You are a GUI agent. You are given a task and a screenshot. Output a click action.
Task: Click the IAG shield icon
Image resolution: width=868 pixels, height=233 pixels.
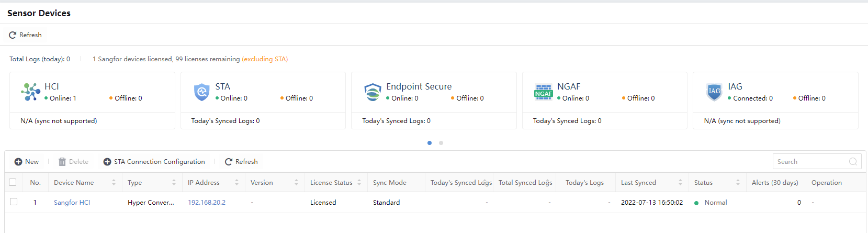pyautogui.click(x=714, y=92)
